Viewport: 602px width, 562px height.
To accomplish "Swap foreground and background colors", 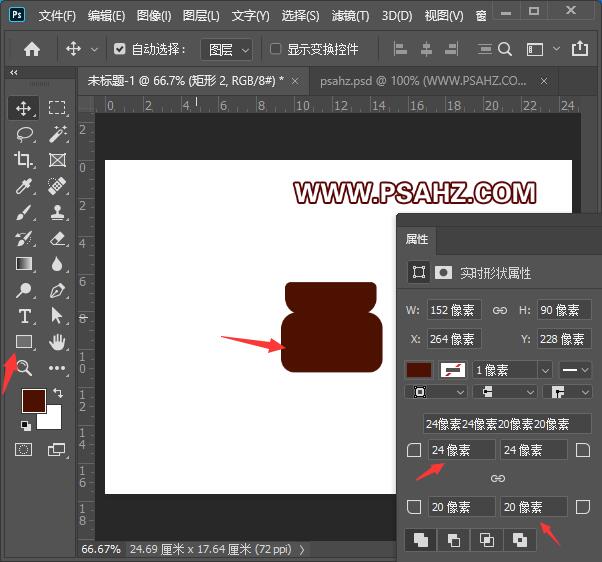I will click(x=58, y=393).
